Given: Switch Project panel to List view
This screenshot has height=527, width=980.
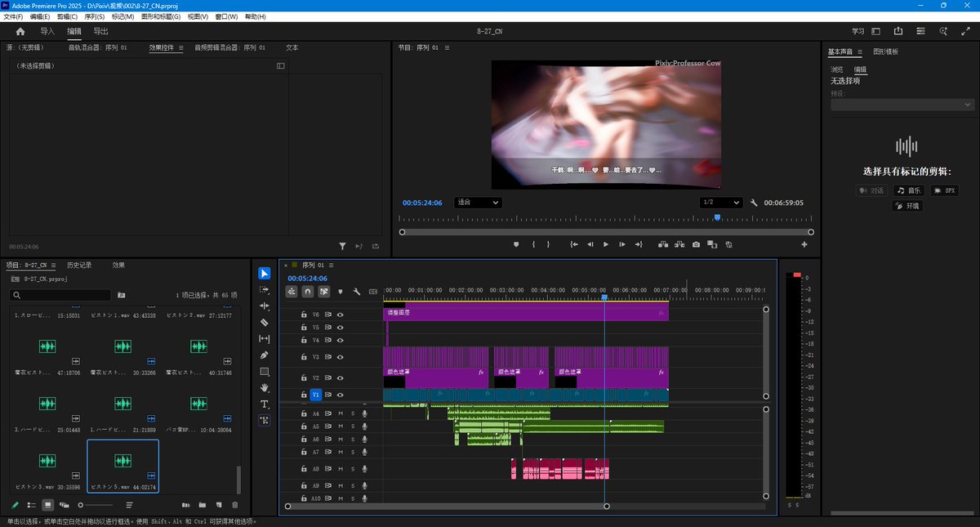Looking at the screenshot, I should (31, 505).
